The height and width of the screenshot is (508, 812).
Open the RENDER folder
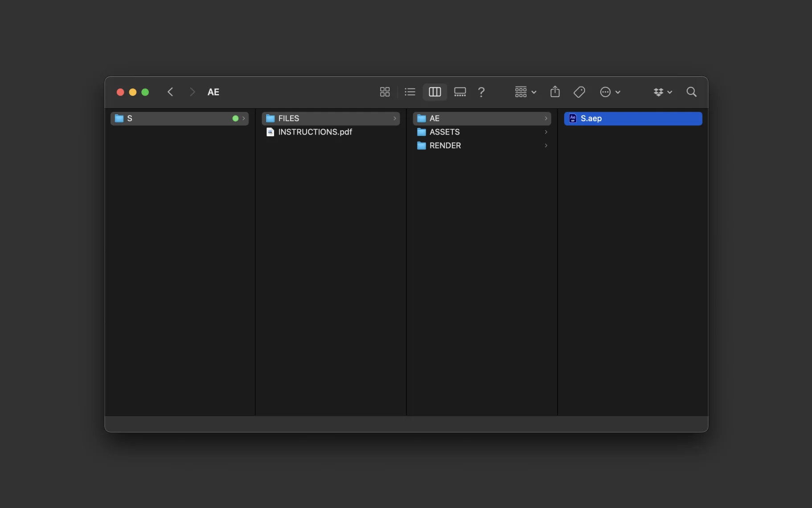[x=445, y=146]
